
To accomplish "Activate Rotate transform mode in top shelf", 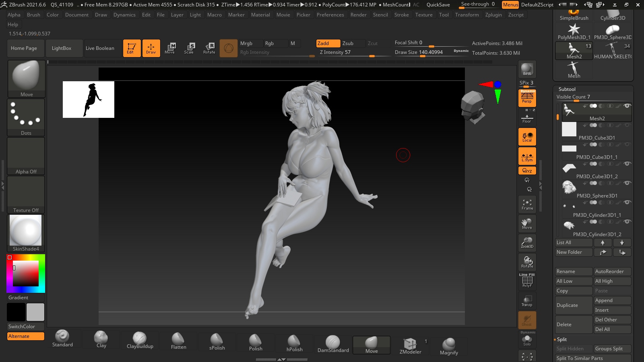I will pos(209,48).
